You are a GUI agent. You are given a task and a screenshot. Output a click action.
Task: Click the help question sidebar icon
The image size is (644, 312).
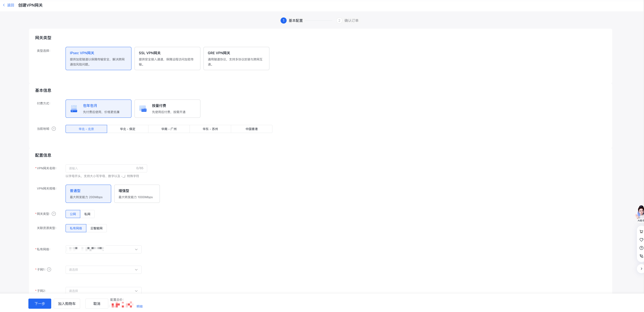(x=641, y=248)
